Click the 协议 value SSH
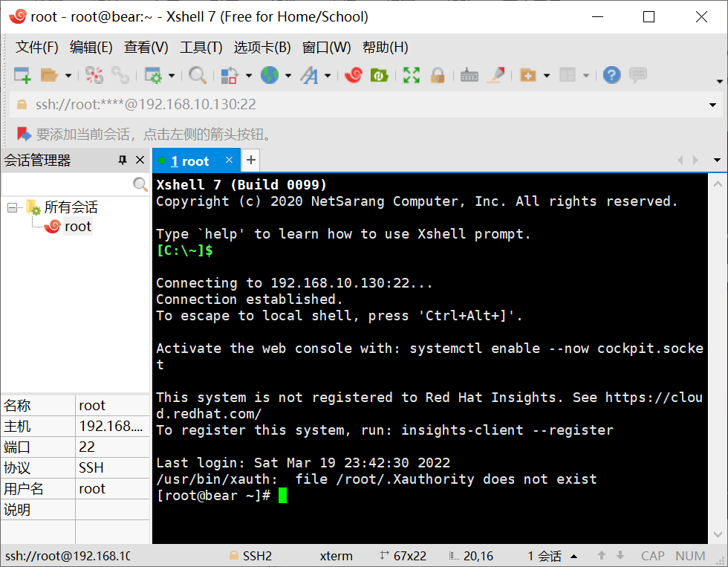The width and height of the screenshot is (728, 567). click(91, 467)
